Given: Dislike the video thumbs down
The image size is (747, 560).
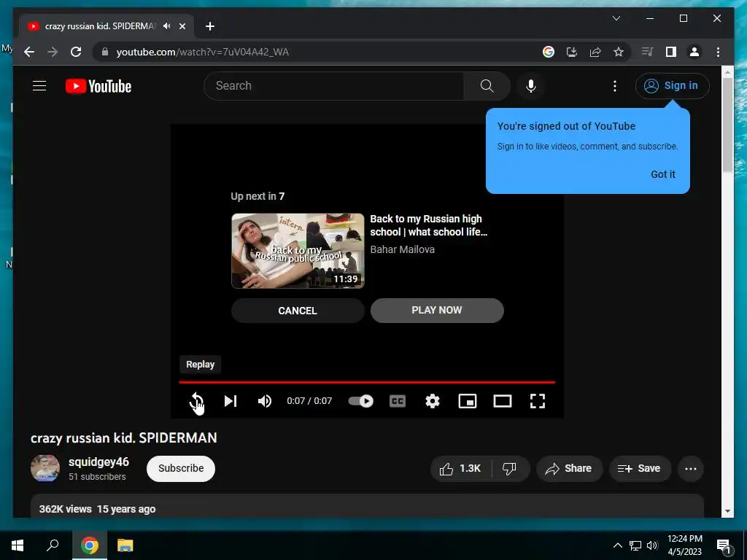Looking at the screenshot, I should (x=509, y=469).
